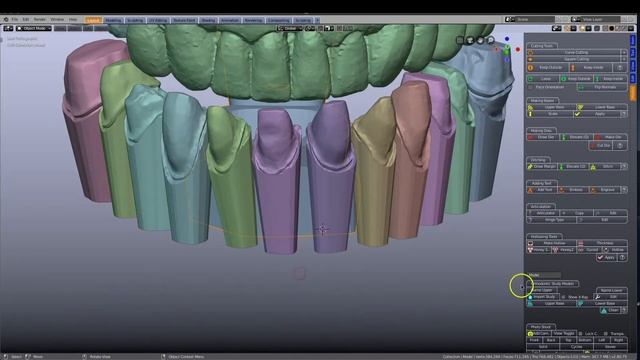640x360 pixels.
Task: Open the Object Mode dropdown
Action: [34, 29]
